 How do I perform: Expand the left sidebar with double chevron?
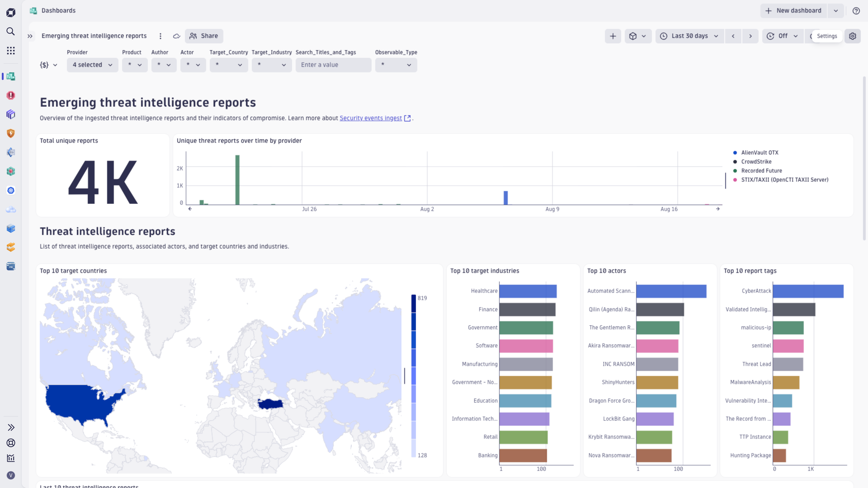tap(11, 427)
